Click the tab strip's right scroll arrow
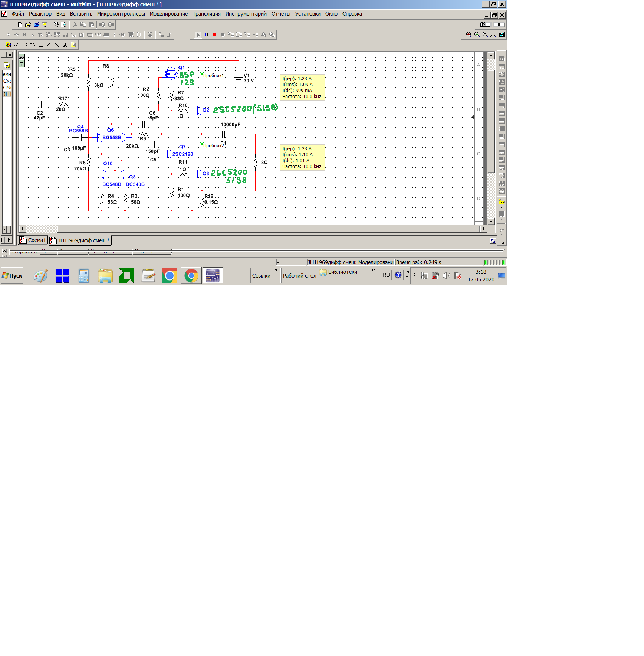Viewport: 644px width, 656px height. point(9,240)
